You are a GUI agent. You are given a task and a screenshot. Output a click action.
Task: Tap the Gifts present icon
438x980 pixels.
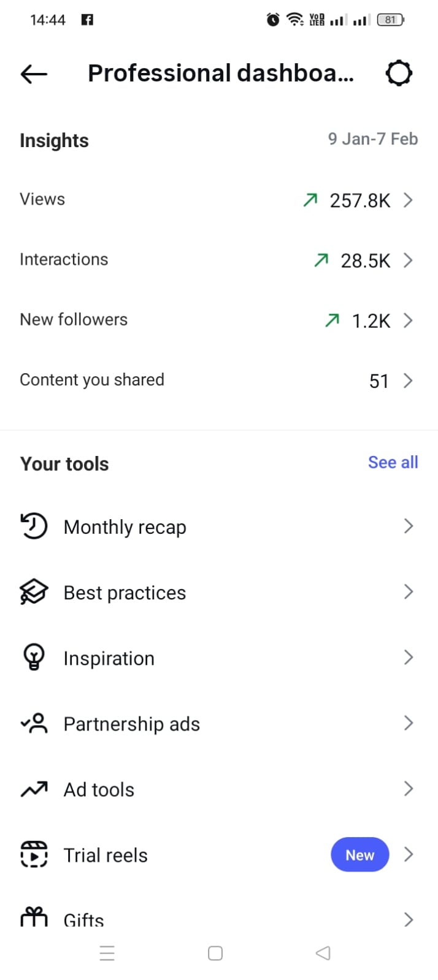point(34,917)
